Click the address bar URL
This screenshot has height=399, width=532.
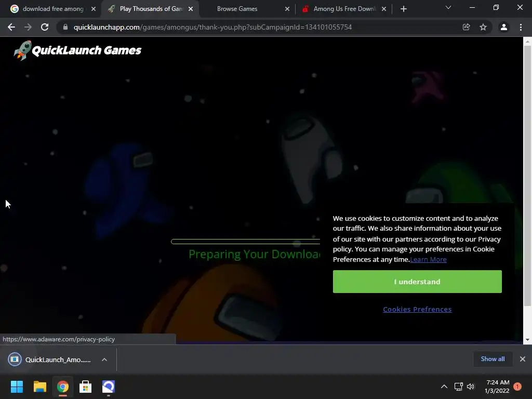(212, 27)
